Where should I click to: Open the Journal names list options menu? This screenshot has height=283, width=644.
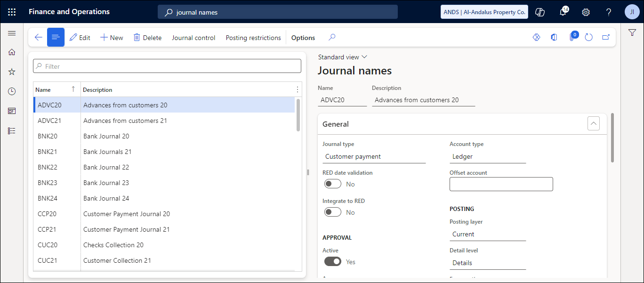coord(297,89)
